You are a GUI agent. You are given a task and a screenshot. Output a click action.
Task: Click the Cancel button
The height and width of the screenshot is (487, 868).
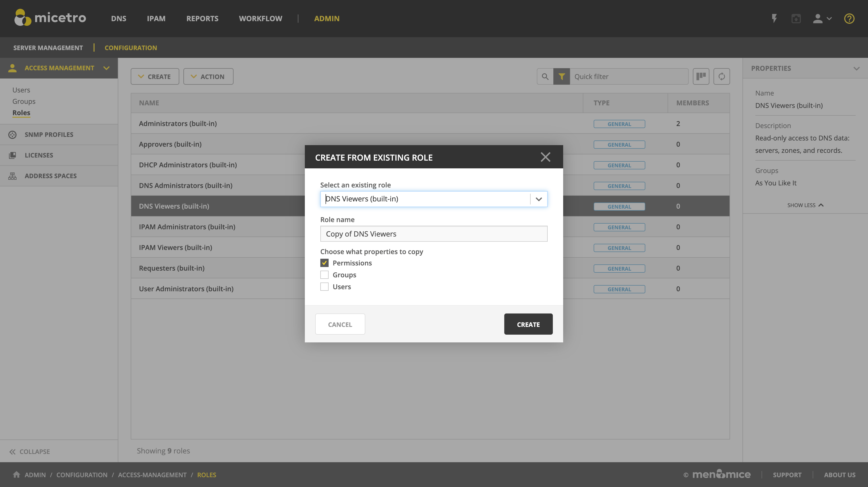[x=340, y=324]
